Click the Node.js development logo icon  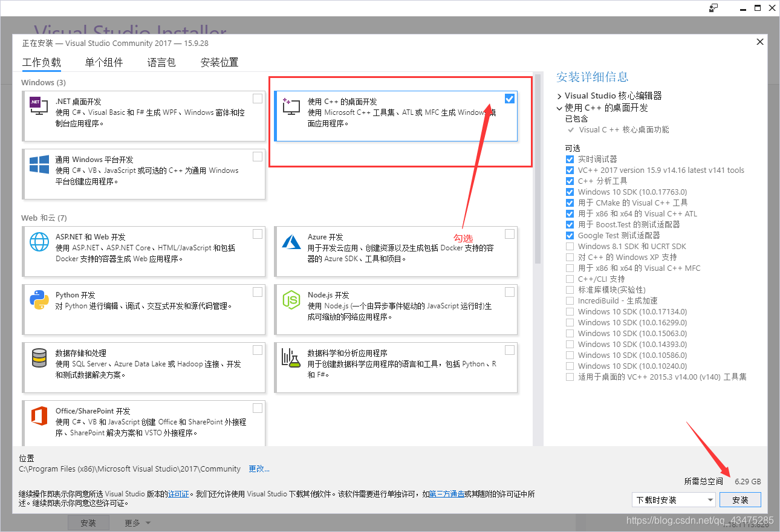[291, 300]
